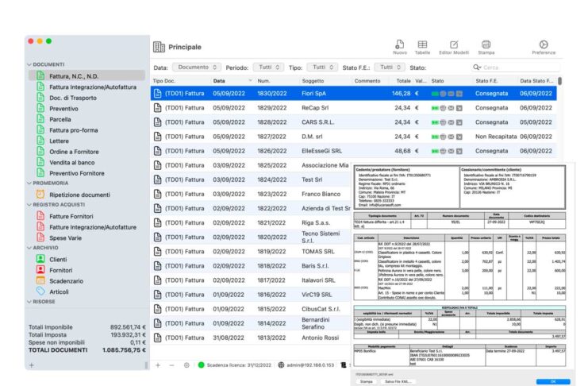Image resolution: width=588 pixels, height=386 pixels.
Task: Click the red Fatture Fornitori document icon
Action: (x=40, y=216)
